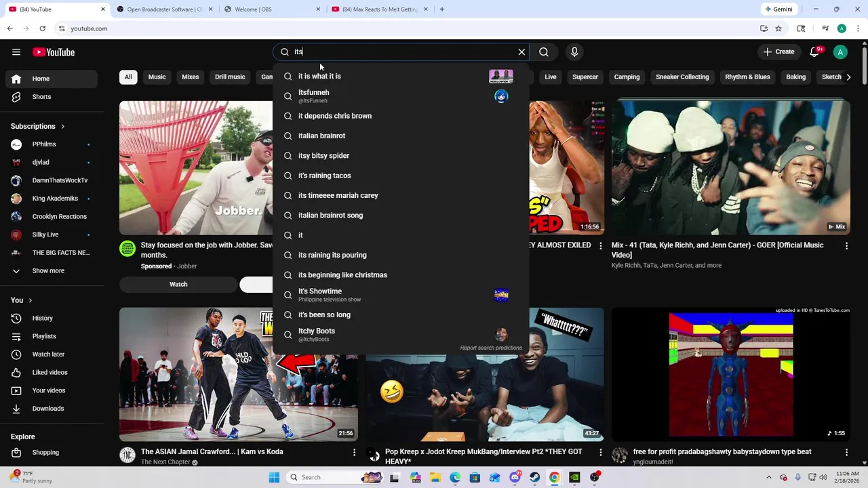Choose suggestion 'its timeeee mariah carey'
Screen dimensions: 868x488
click(400, 196)
